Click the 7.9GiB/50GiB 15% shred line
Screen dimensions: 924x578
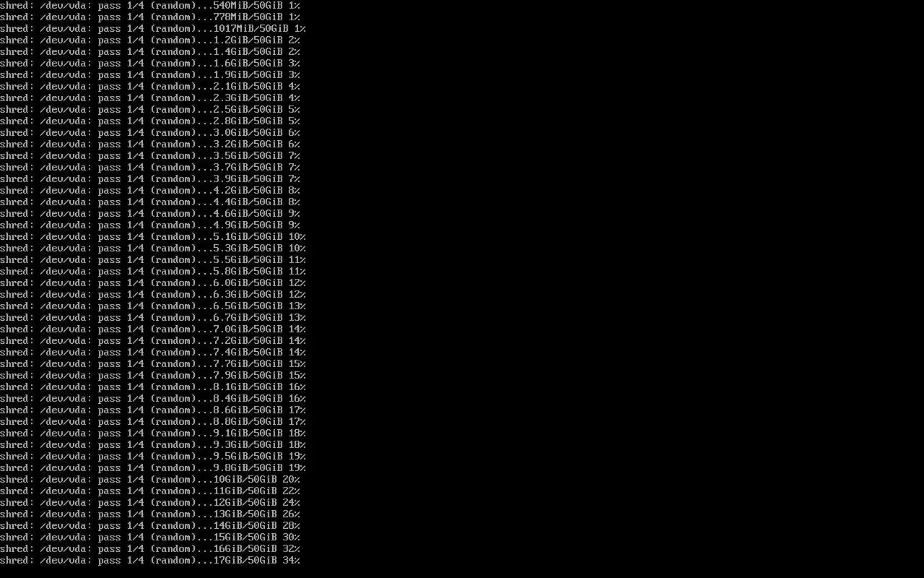coord(153,375)
